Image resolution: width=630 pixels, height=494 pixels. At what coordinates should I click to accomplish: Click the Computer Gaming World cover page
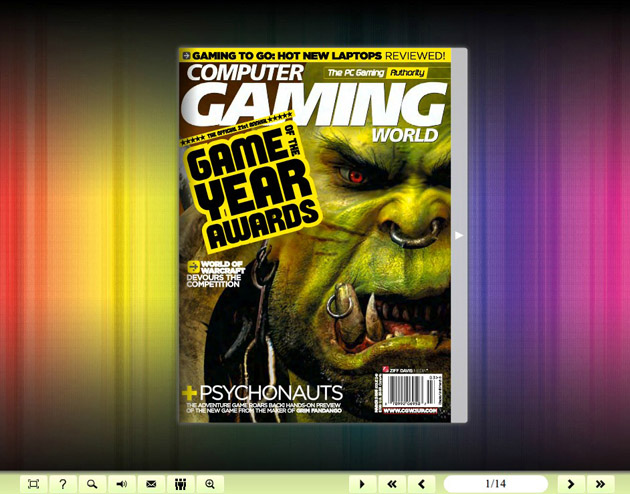[315, 235]
